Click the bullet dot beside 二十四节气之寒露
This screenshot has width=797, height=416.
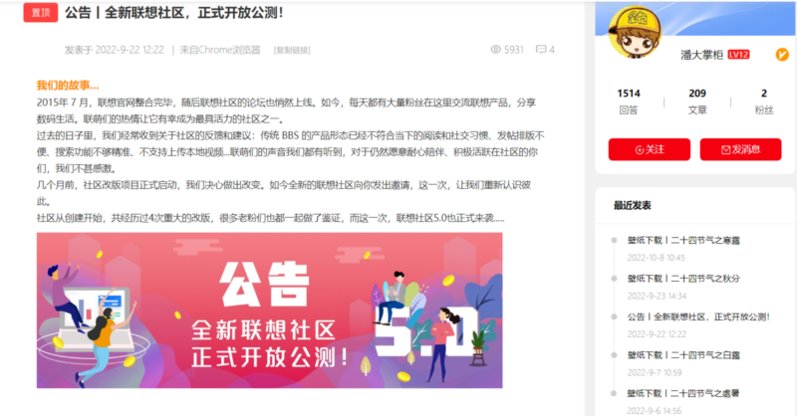point(614,240)
